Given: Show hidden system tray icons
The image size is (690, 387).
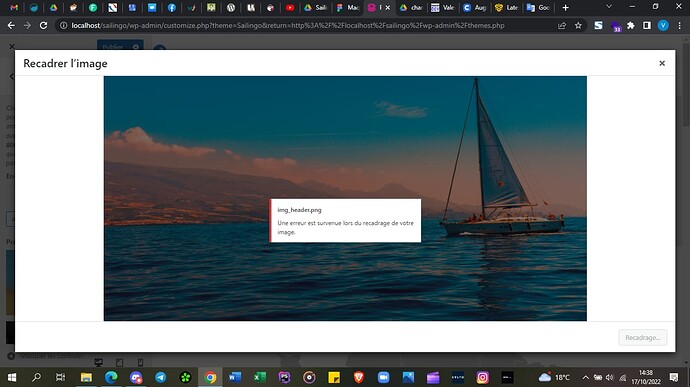Looking at the screenshot, I should pyautogui.click(x=585, y=377).
